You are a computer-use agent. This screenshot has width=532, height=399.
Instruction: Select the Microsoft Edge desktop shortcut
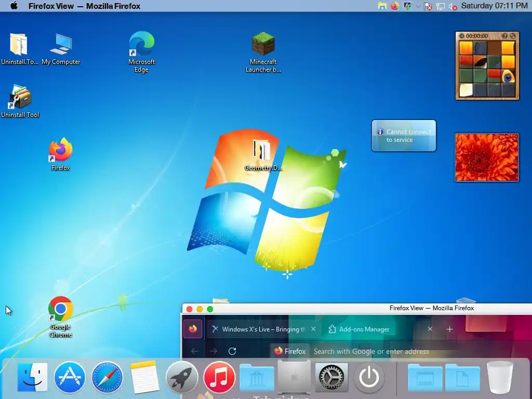pyautogui.click(x=141, y=51)
